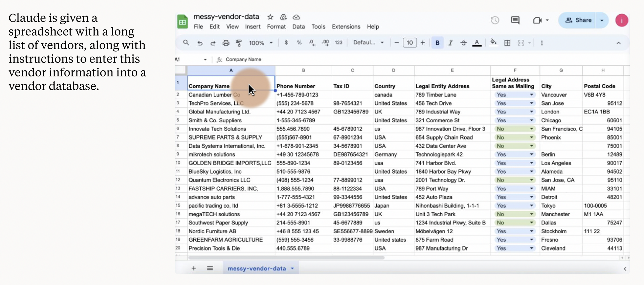Click the font size input box

[409, 43]
